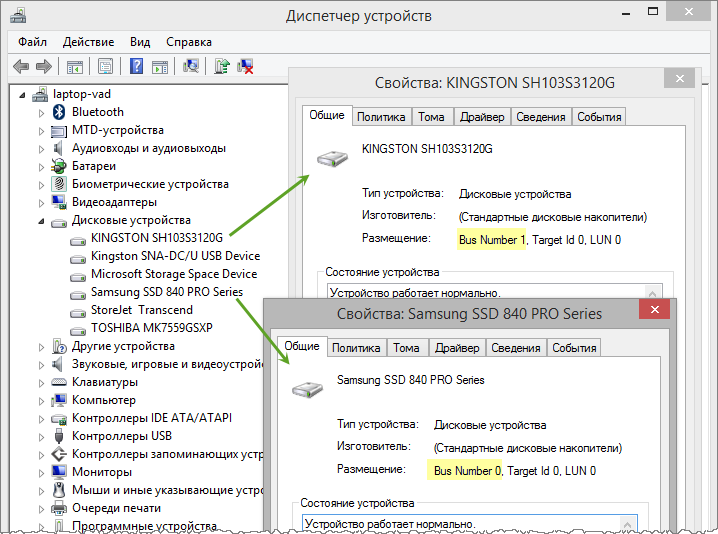Expand the Контроллеры USB node arrow
Image resolution: width=718 pixels, height=534 pixels.
[41, 437]
